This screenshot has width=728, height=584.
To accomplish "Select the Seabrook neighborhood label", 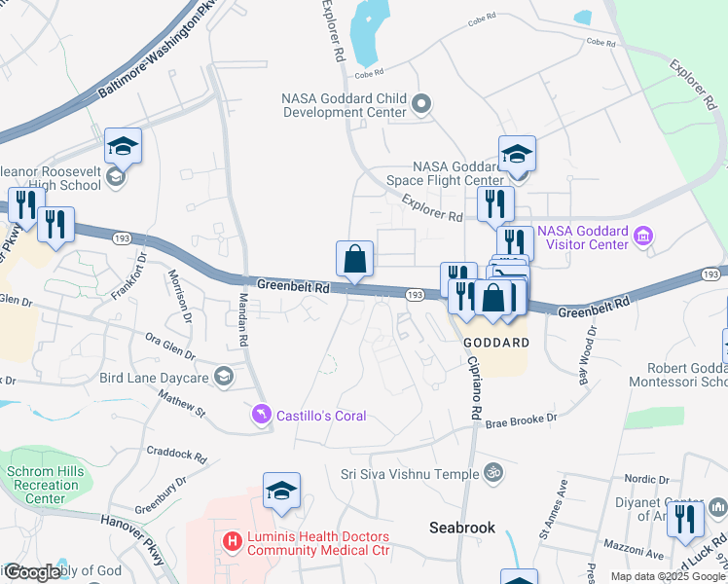I will [x=462, y=528].
